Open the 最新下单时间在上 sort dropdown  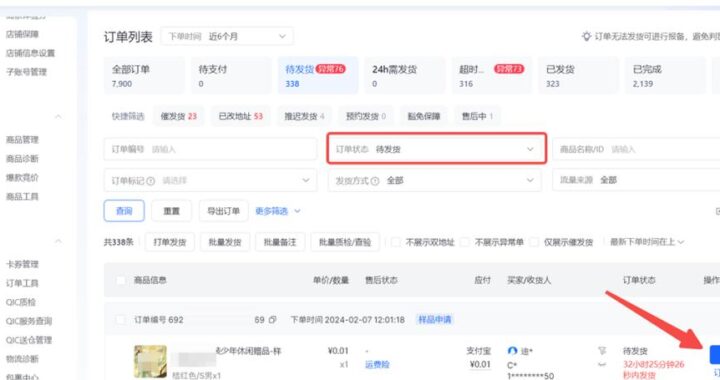pos(647,242)
